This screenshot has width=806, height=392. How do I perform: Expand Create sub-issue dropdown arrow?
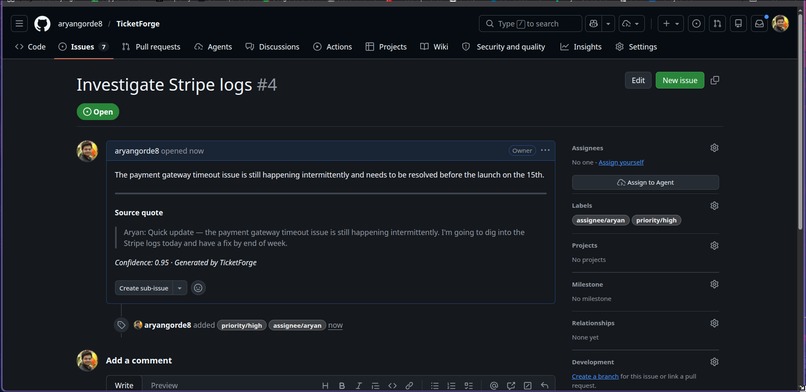179,288
